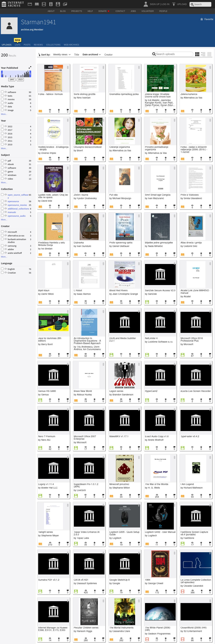
Task: Toggle eye icon for audio media type
Action: [6, 103]
